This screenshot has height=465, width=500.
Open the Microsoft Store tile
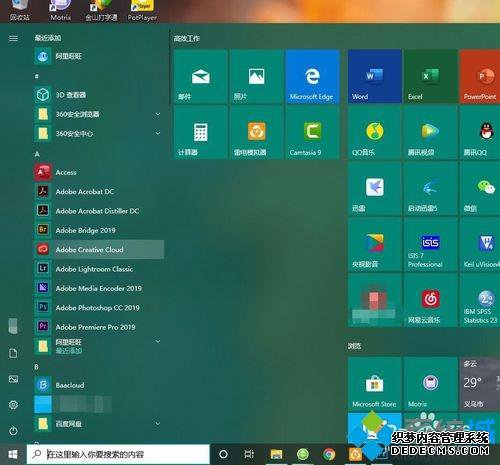(375, 384)
